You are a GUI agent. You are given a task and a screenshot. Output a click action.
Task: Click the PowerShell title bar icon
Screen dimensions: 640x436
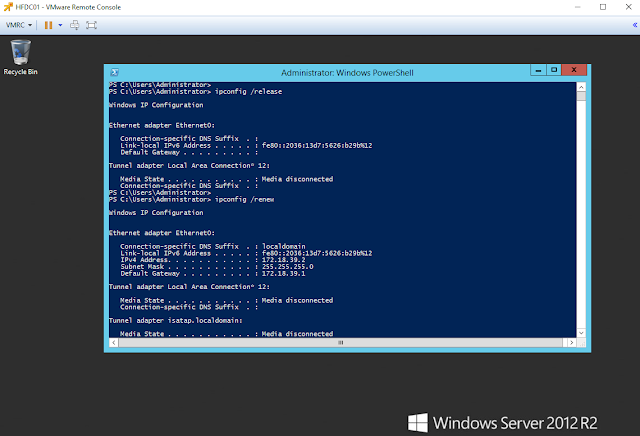click(x=115, y=72)
